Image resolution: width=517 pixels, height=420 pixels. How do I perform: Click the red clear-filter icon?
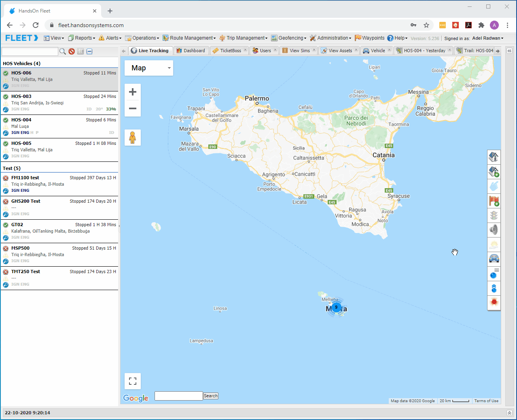click(72, 51)
